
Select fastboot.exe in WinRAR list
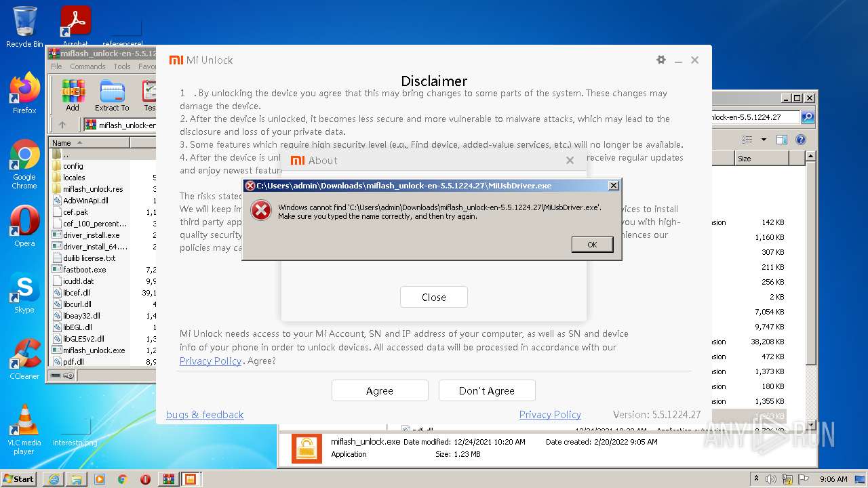[84, 270]
